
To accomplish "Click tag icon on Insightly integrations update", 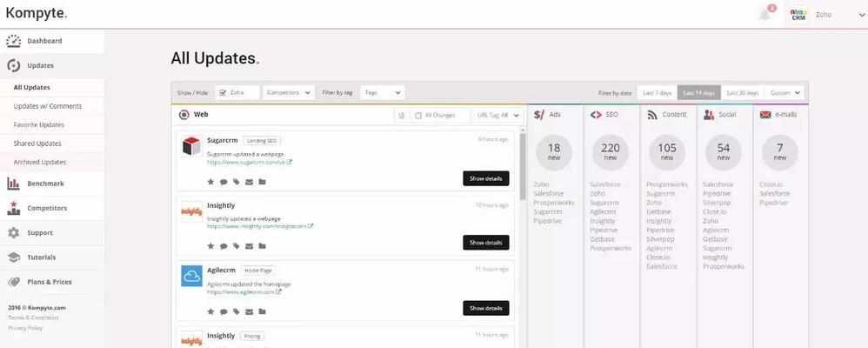I will click(237, 246).
